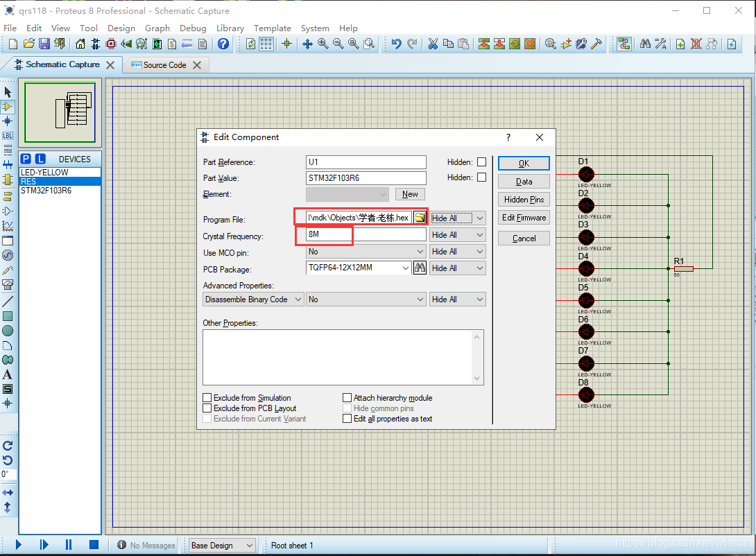Enable Edit all properties as text checkbox
This screenshot has width=756, height=556.
pos(347,419)
